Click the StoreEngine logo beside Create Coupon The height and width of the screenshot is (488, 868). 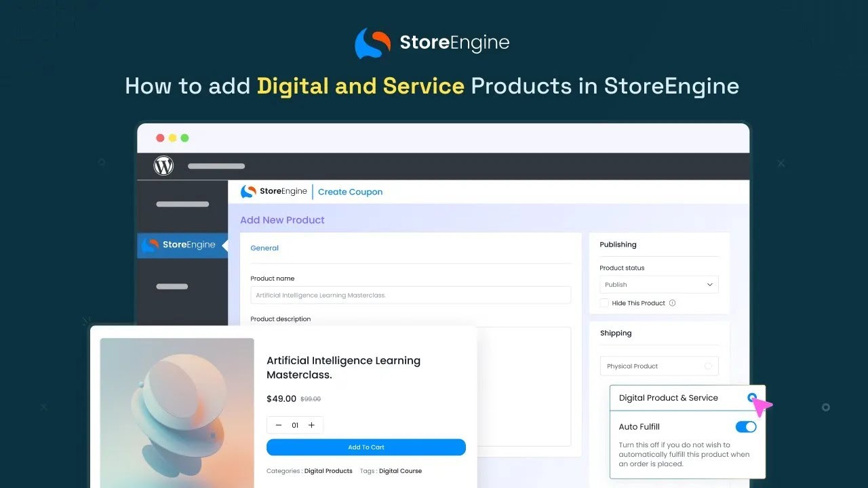(274, 192)
